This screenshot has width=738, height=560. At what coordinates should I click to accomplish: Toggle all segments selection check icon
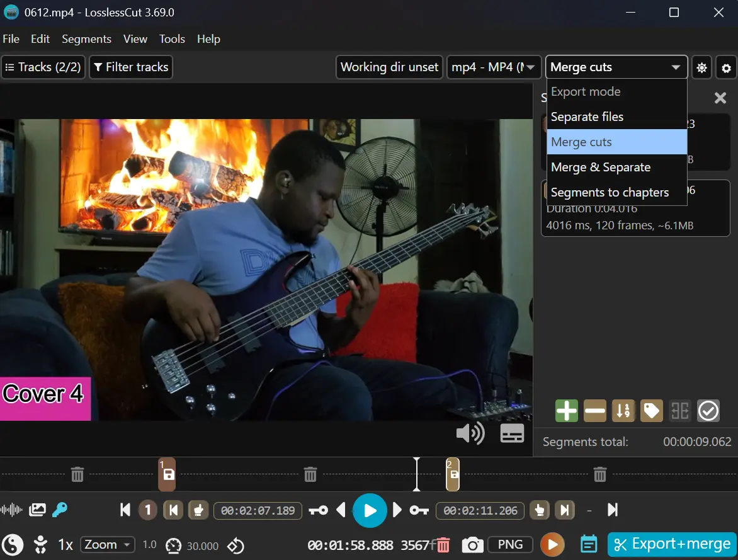pos(708,411)
